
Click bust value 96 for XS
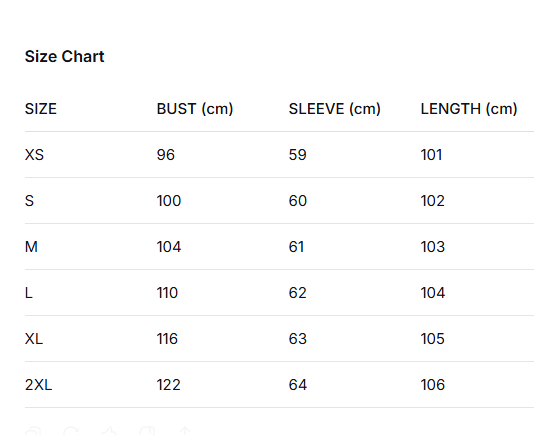coord(166,155)
